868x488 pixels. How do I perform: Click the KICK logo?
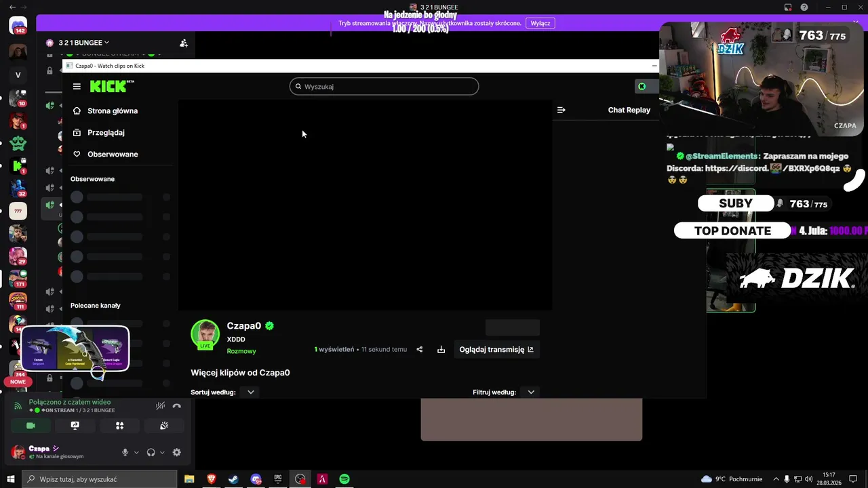tap(112, 86)
